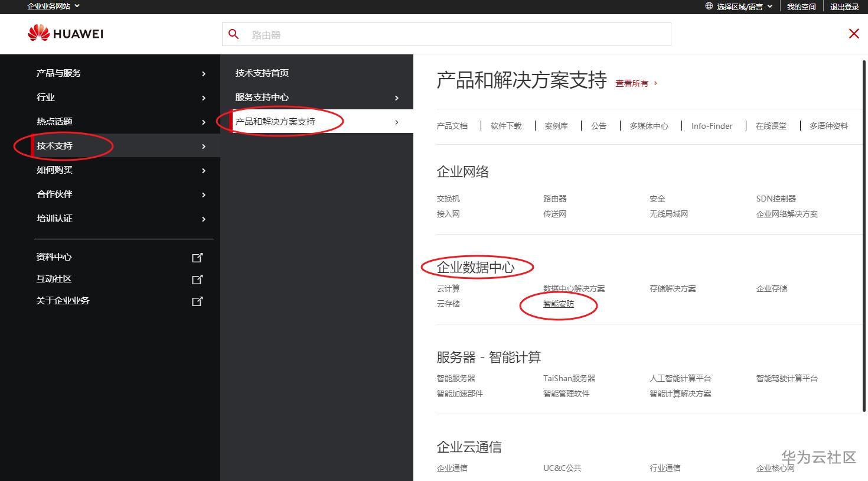Open 企业存储 link

click(772, 288)
